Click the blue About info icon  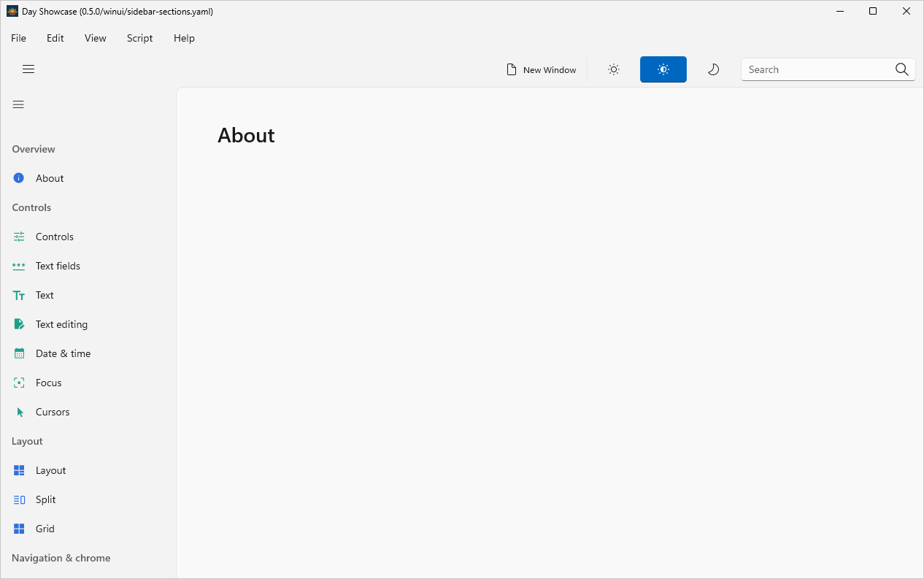(19, 178)
